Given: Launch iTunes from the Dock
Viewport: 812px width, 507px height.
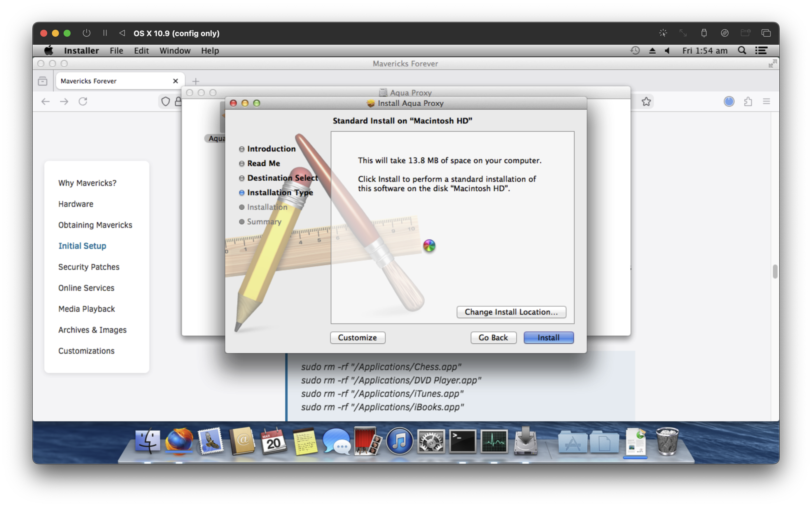Looking at the screenshot, I should pyautogui.click(x=399, y=441).
